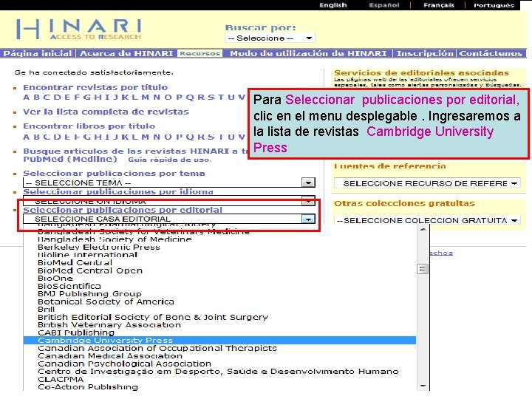Open SELECCIONE COLECCION GRATUITA dropdown
The height and width of the screenshot is (399, 532).
point(427,220)
